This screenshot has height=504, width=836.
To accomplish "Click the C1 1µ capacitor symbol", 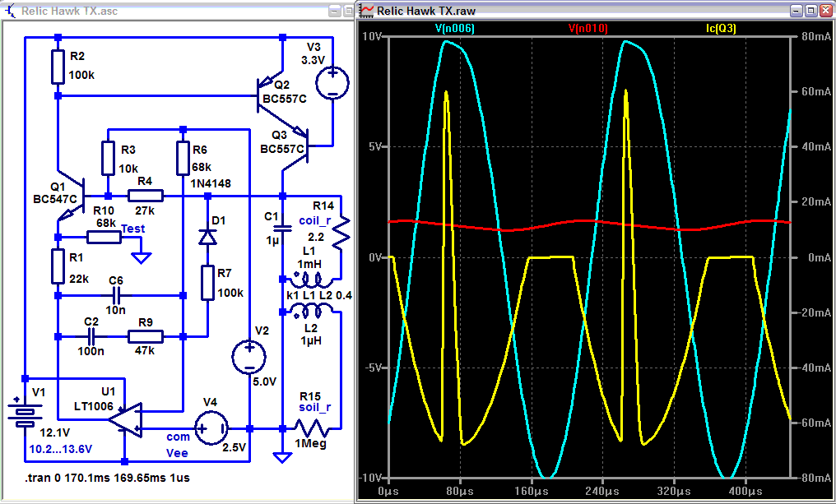I will click(x=282, y=228).
